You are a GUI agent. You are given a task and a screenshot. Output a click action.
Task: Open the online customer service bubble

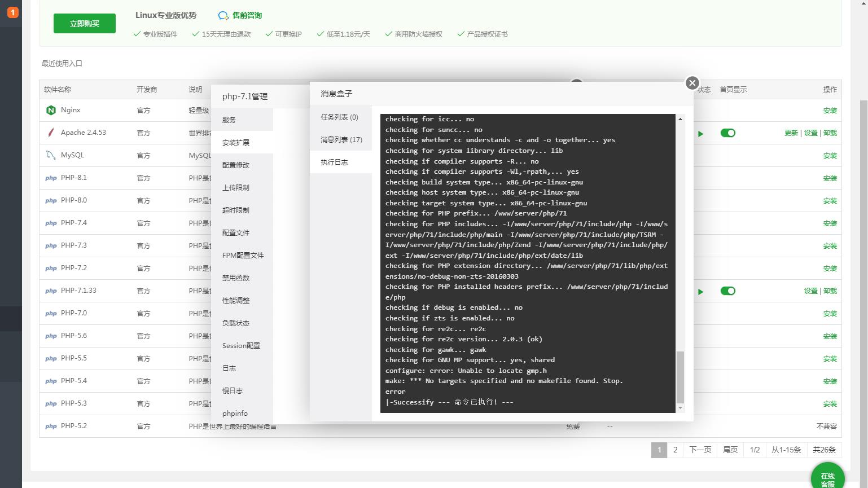(x=828, y=478)
